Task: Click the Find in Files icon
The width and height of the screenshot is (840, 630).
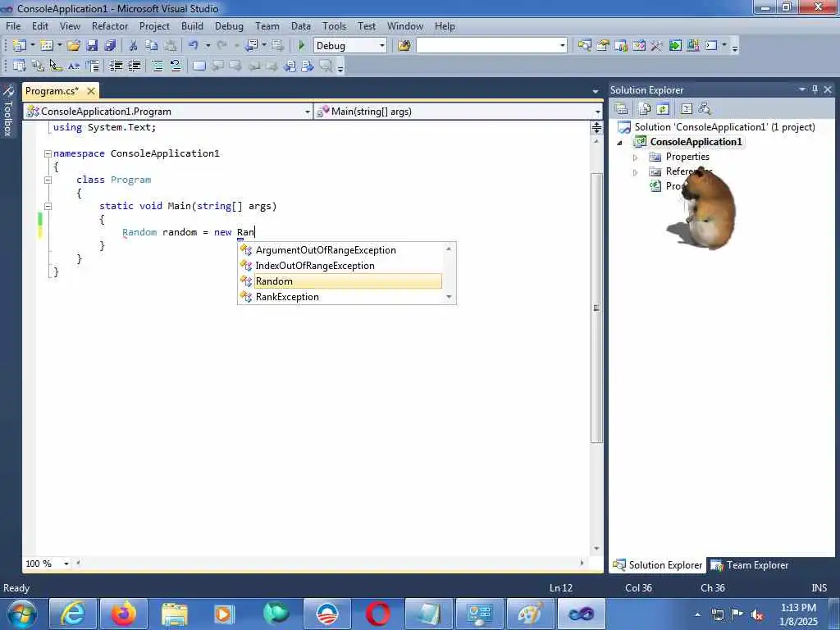Action: pos(404,46)
